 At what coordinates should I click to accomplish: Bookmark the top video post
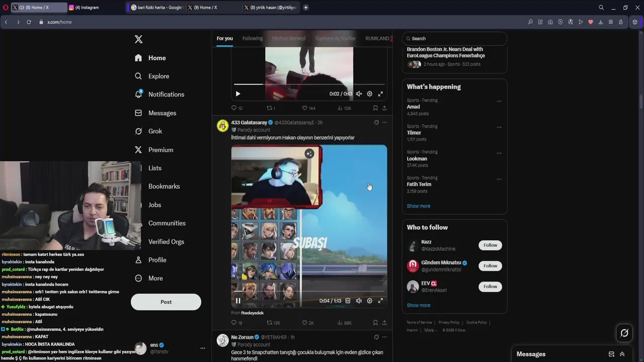[x=375, y=108]
